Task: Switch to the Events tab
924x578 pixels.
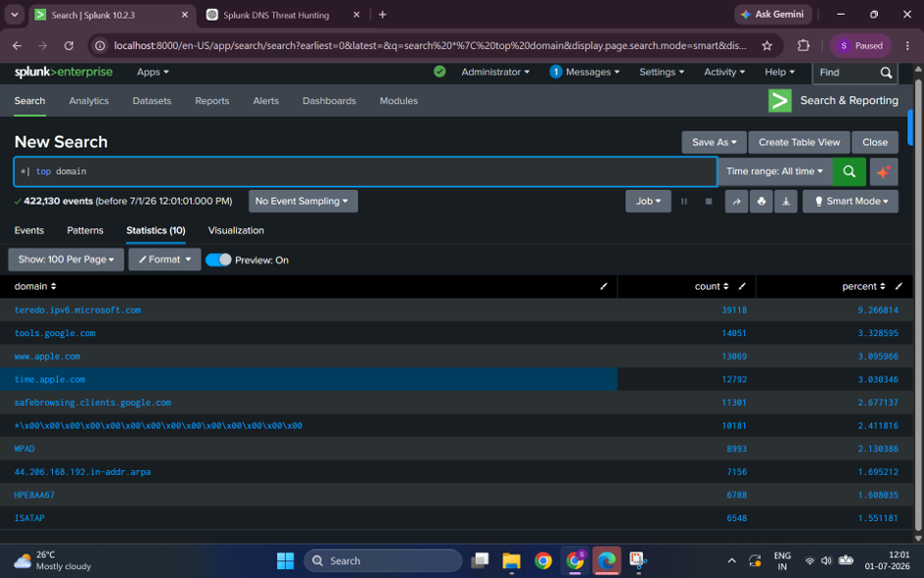Action: (x=29, y=230)
